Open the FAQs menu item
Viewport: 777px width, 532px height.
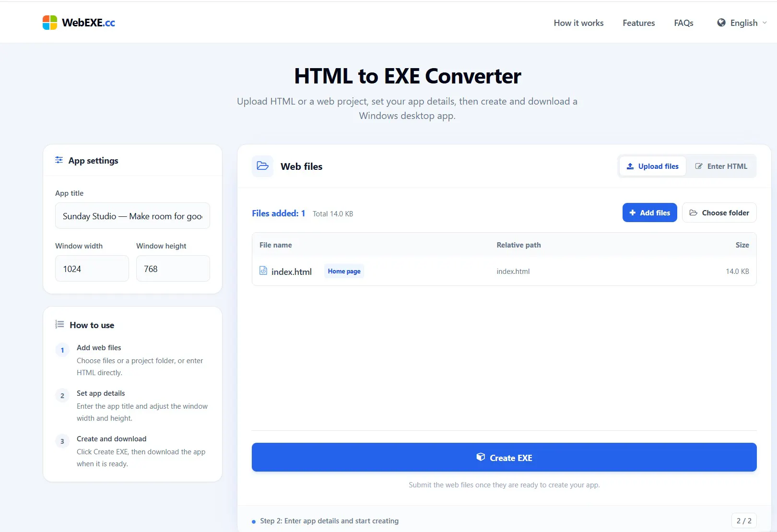click(x=683, y=23)
